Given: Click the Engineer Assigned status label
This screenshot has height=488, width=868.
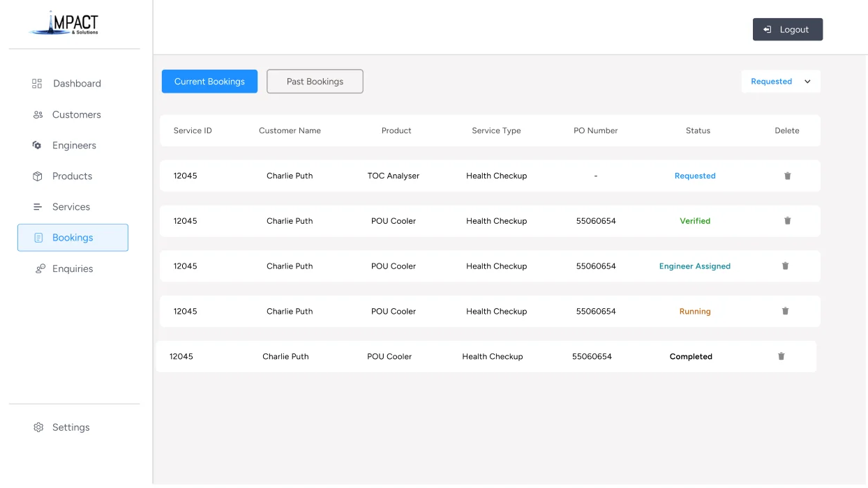Looking at the screenshot, I should coord(695,266).
